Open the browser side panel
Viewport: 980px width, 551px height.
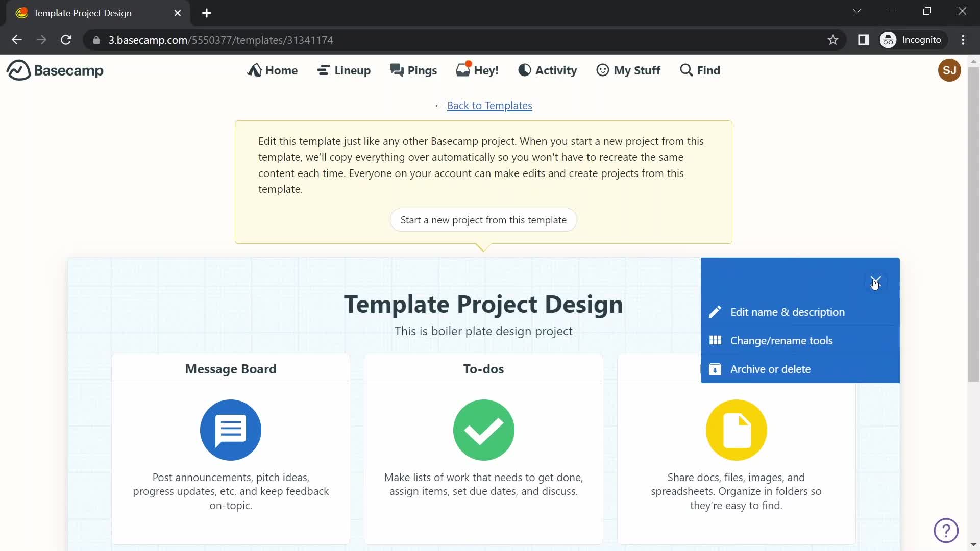click(x=863, y=40)
